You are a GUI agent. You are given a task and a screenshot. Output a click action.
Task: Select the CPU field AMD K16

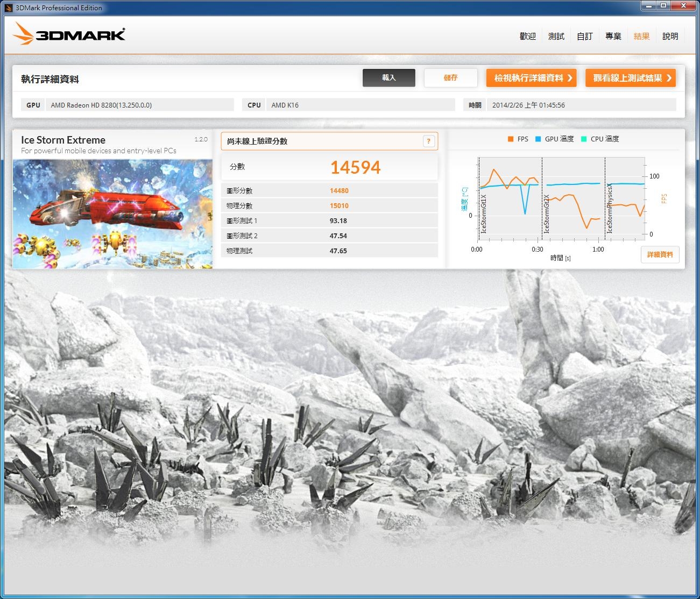point(360,105)
